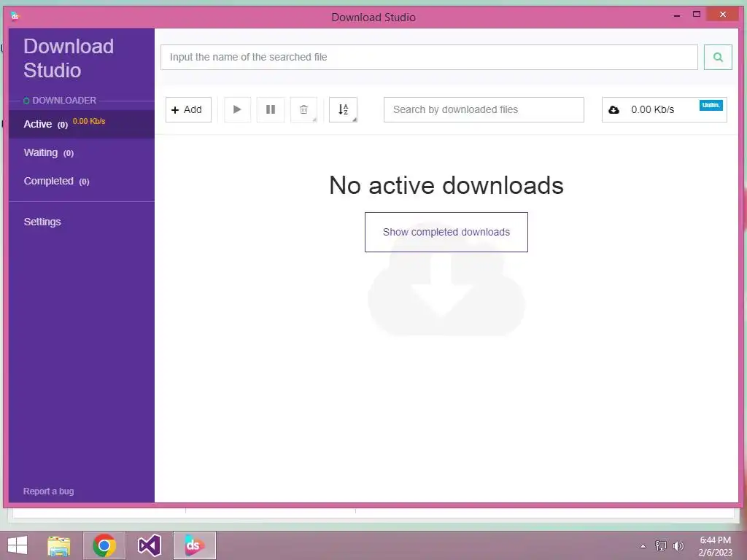Maximize the Download Studio window
This screenshot has width=747, height=560.
pos(697,15)
